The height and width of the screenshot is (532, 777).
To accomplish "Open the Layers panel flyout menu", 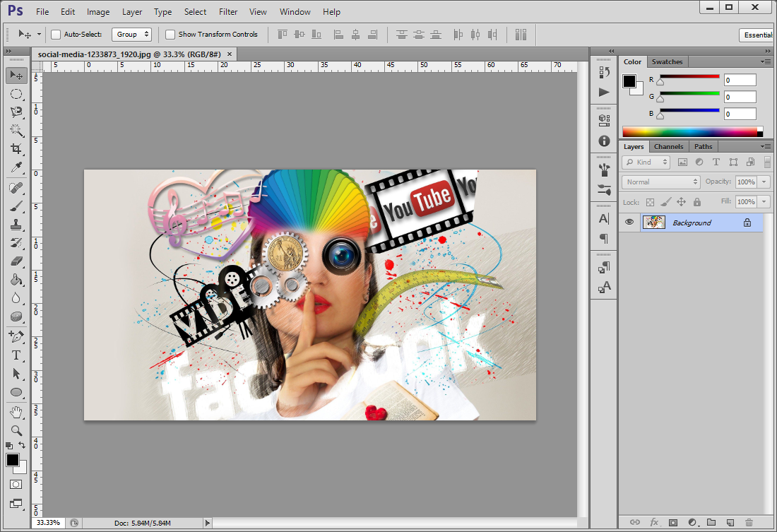I will tap(766, 146).
